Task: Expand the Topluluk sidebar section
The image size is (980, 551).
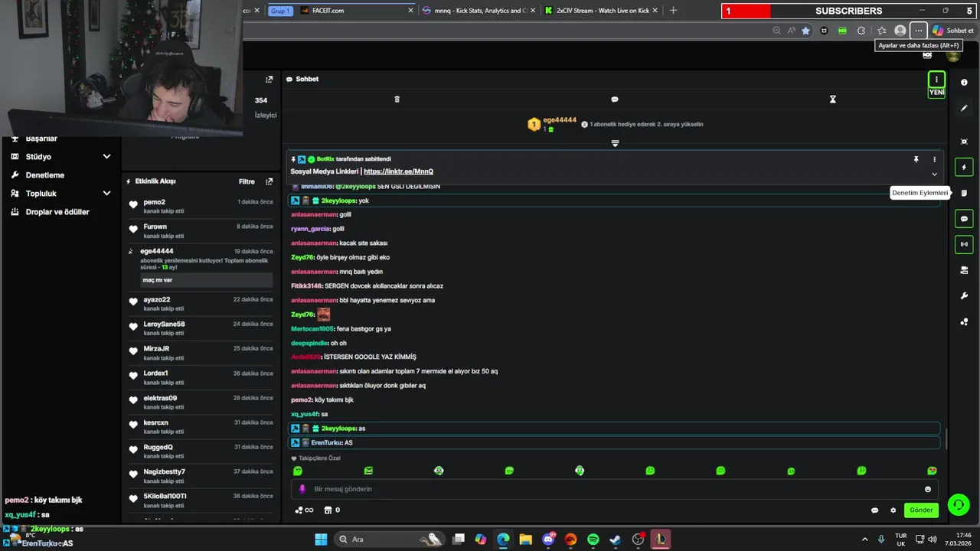Action: coord(106,194)
